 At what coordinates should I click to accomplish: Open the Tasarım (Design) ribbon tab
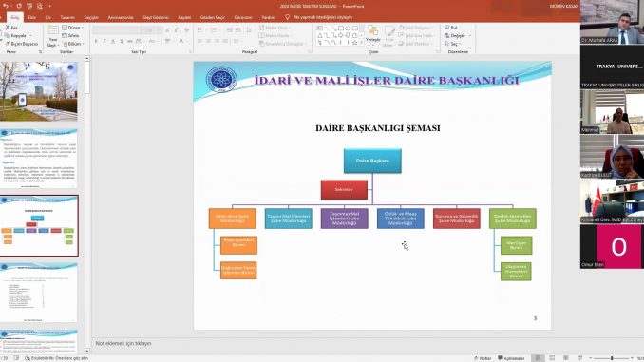click(67, 17)
